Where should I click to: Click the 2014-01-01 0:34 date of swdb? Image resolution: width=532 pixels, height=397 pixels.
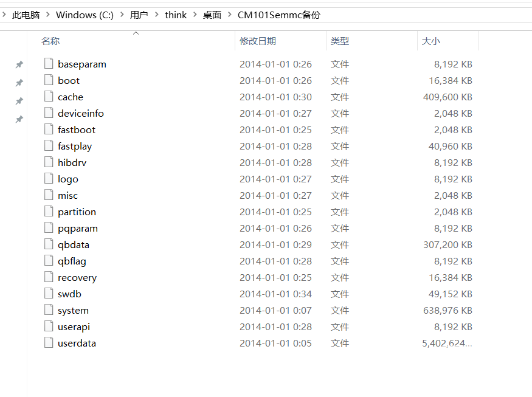point(275,294)
